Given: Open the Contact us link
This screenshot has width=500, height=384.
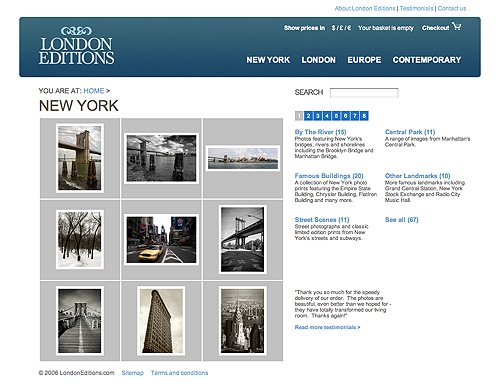Looking at the screenshot, I should [x=452, y=8].
